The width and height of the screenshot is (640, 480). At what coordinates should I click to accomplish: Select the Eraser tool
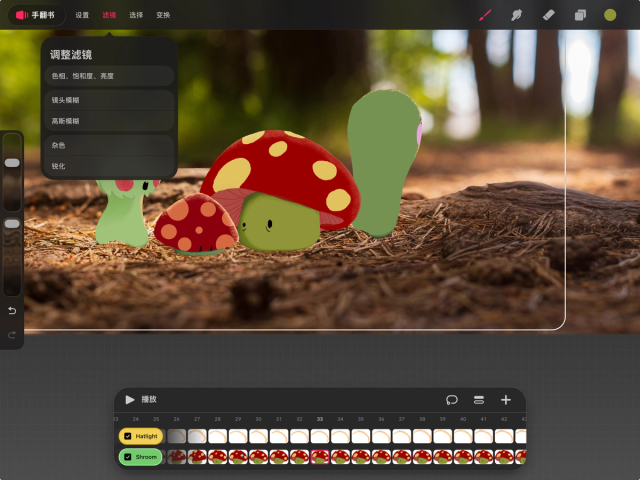(548, 15)
